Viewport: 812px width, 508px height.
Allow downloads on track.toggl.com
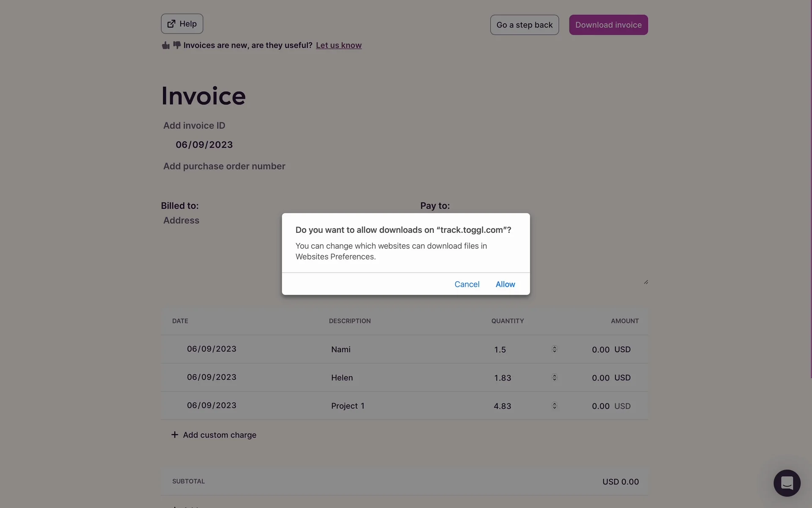pyautogui.click(x=505, y=284)
